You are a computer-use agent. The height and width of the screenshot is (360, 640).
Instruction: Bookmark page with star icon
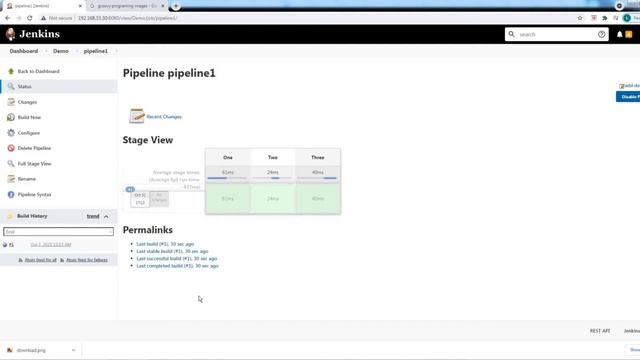pyautogui.click(x=580, y=18)
